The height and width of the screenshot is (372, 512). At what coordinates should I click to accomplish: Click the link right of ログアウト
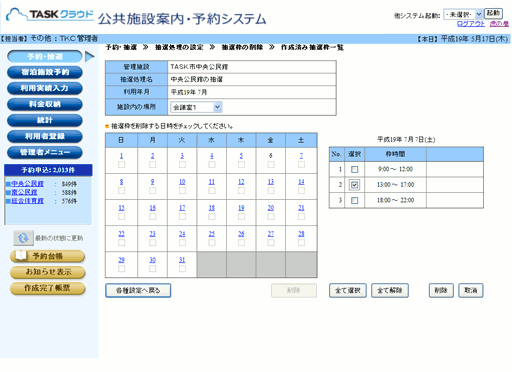[499, 24]
